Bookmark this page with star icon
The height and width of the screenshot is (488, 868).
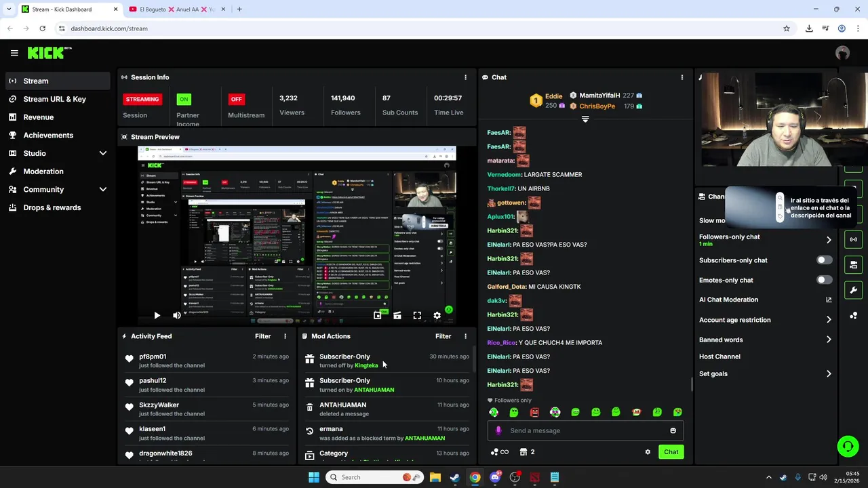pos(787,28)
